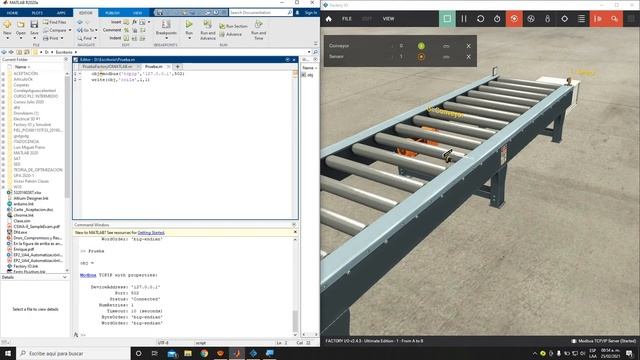Click the fly camera icon in Factory IO
The image size is (640, 360).
(x=531, y=19)
